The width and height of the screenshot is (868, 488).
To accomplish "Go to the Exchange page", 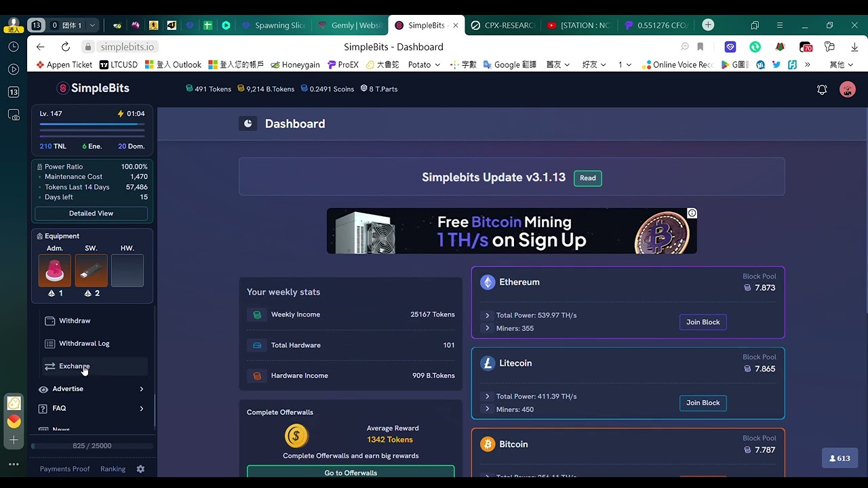I will click(x=94, y=366).
